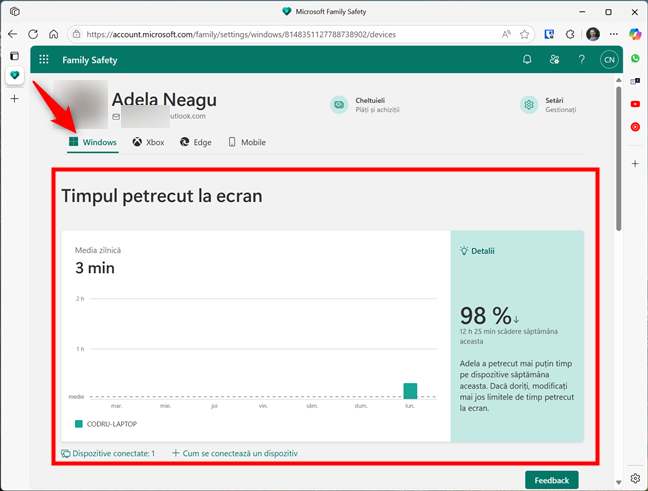
Task: Open the Copilot sidebar icon
Action: (x=635, y=34)
